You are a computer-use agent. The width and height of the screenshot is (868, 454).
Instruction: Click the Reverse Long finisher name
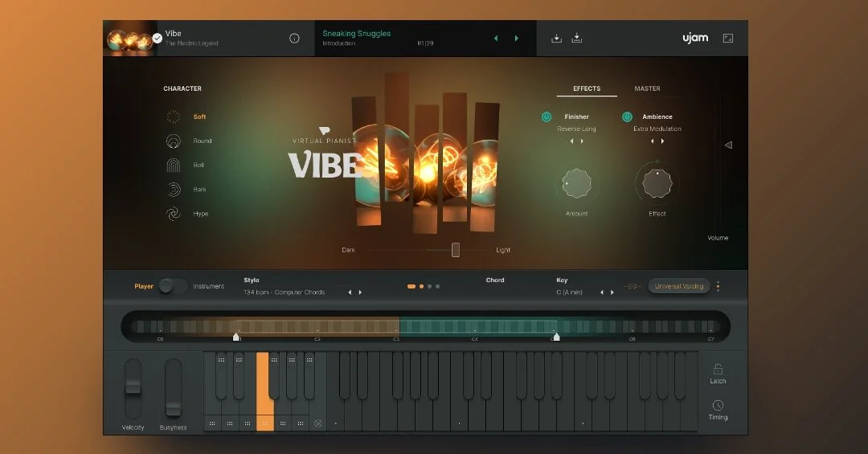(576, 129)
